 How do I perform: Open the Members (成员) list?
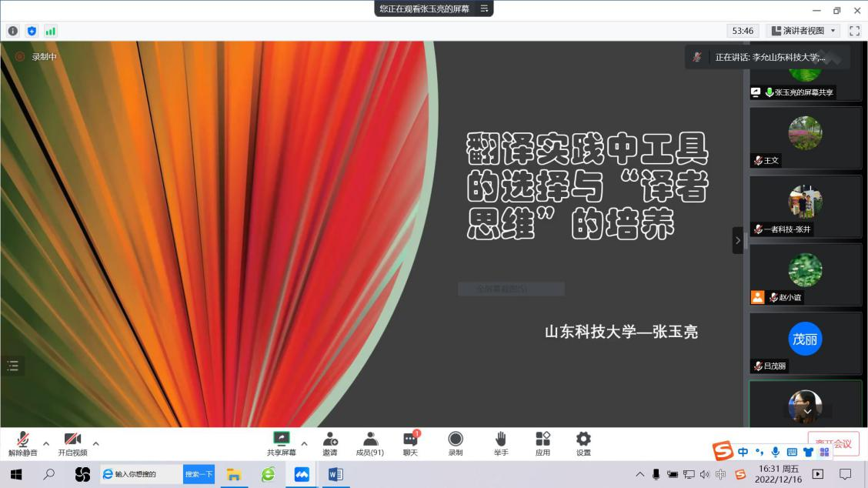coord(369,443)
